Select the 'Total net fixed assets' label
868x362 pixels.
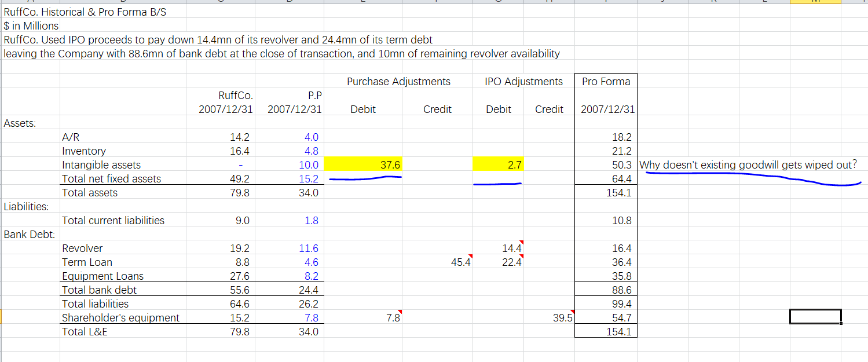click(x=111, y=178)
